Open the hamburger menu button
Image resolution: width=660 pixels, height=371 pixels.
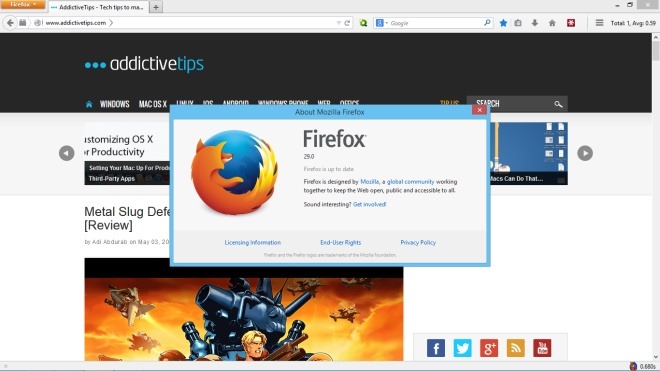[x=599, y=23]
